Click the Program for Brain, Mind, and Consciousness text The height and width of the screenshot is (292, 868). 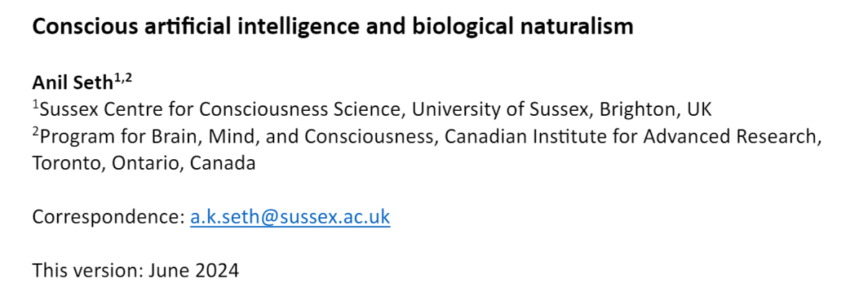236,137
